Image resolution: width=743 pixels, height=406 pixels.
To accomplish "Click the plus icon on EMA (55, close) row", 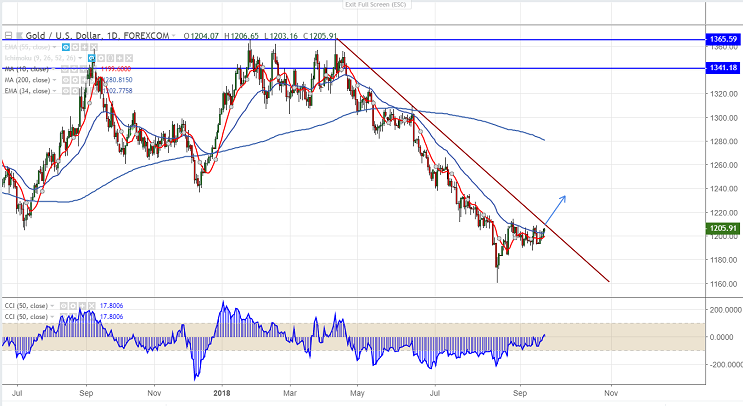I will (84, 47).
